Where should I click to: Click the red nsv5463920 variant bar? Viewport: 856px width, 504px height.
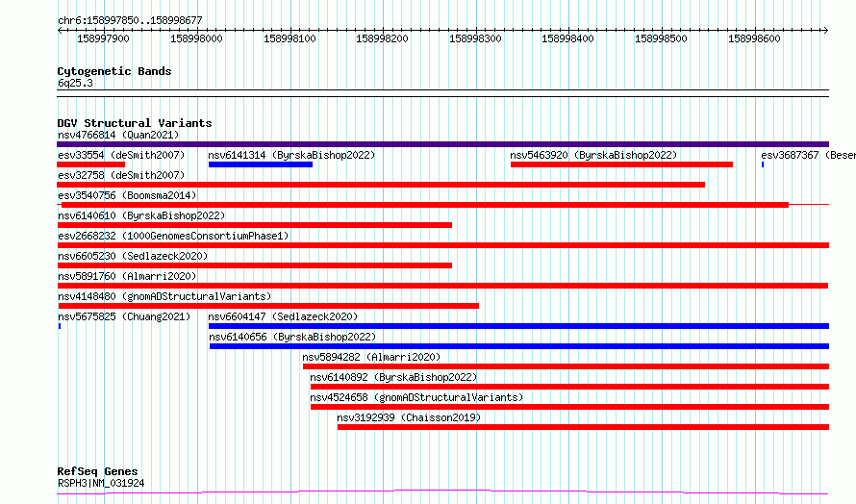pyautogui.click(x=621, y=164)
